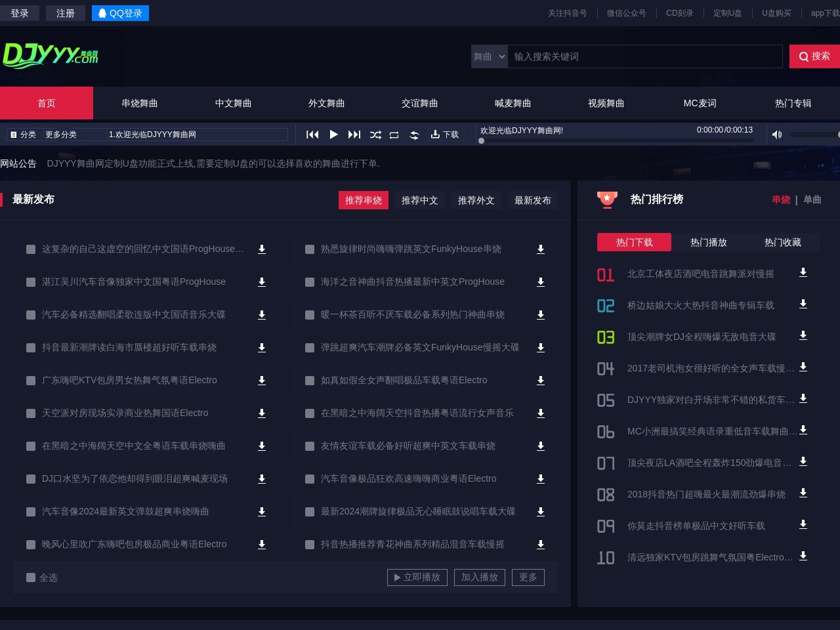
Task: Log in with the QQ登录 button
Action: (x=120, y=13)
